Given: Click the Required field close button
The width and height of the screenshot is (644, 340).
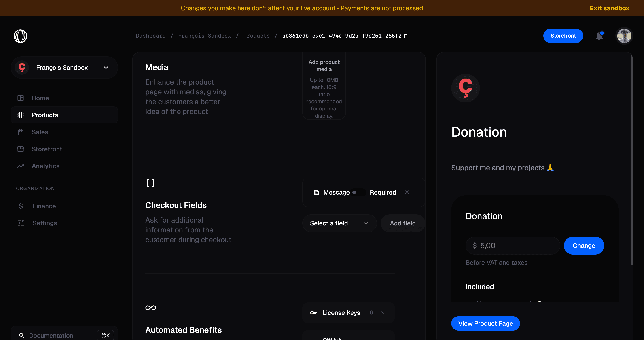Looking at the screenshot, I should pyautogui.click(x=407, y=192).
